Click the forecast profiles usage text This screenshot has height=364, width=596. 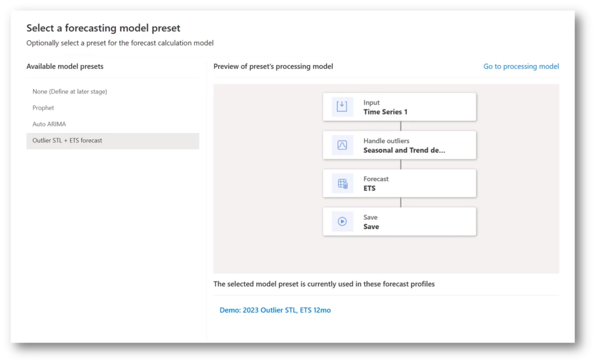[324, 284]
